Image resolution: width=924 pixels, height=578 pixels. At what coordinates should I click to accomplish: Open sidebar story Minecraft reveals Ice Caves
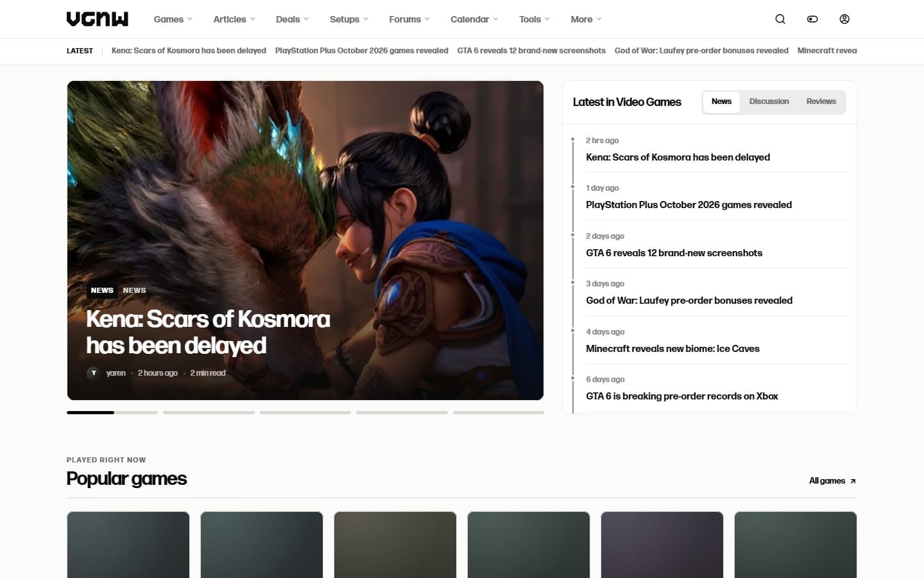tap(672, 349)
